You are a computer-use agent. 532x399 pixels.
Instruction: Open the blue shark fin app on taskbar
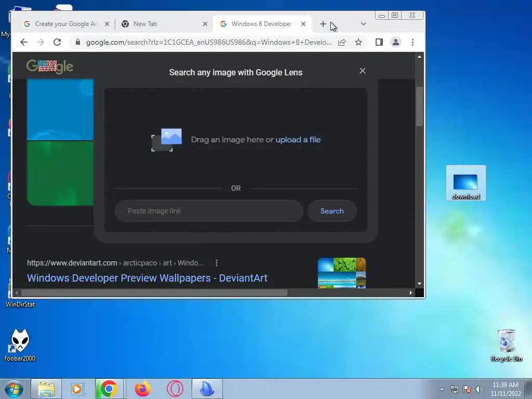click(x=207, y=389)
